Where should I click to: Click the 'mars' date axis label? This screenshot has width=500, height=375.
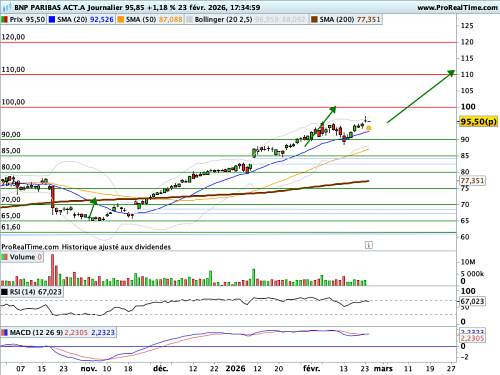pyautogui.click(x=383, y=369)
